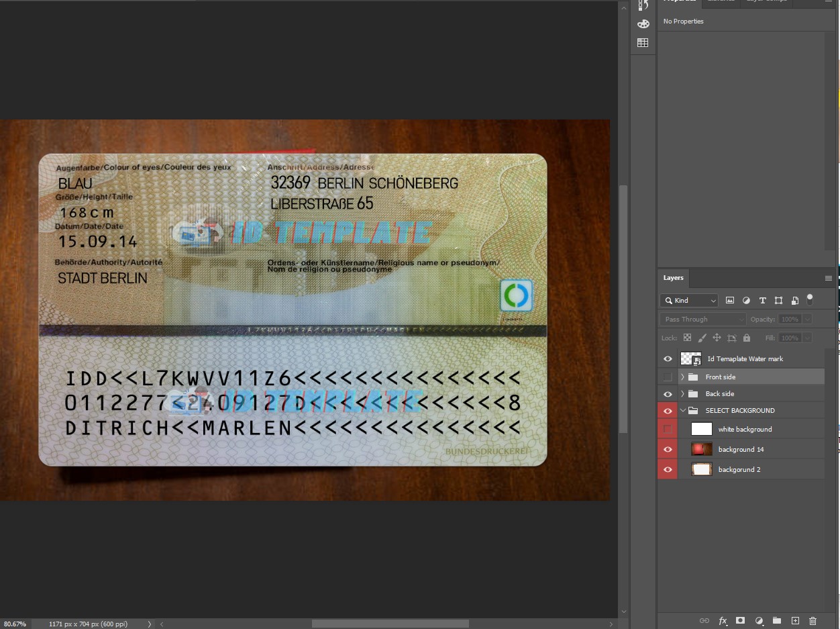Click the background 14 layer thumbnail
Viewport: 840px width, 629px height.
pos(702,449)
